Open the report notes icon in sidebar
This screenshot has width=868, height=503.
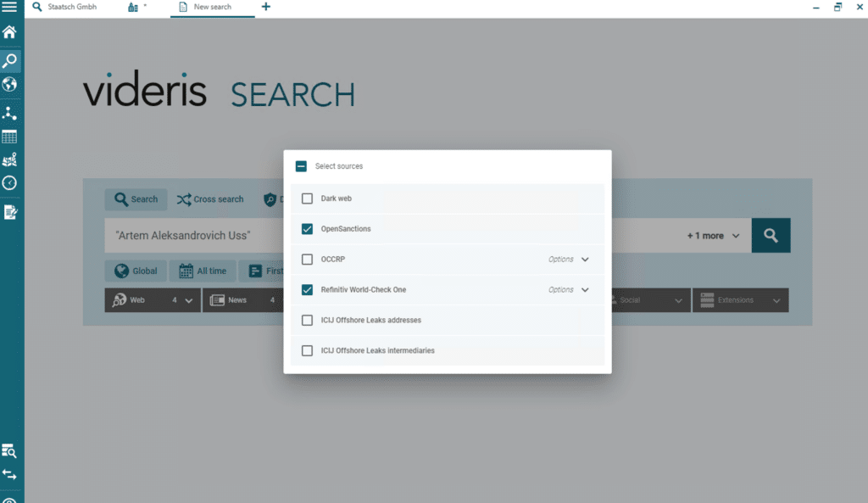tap(9, 212)
